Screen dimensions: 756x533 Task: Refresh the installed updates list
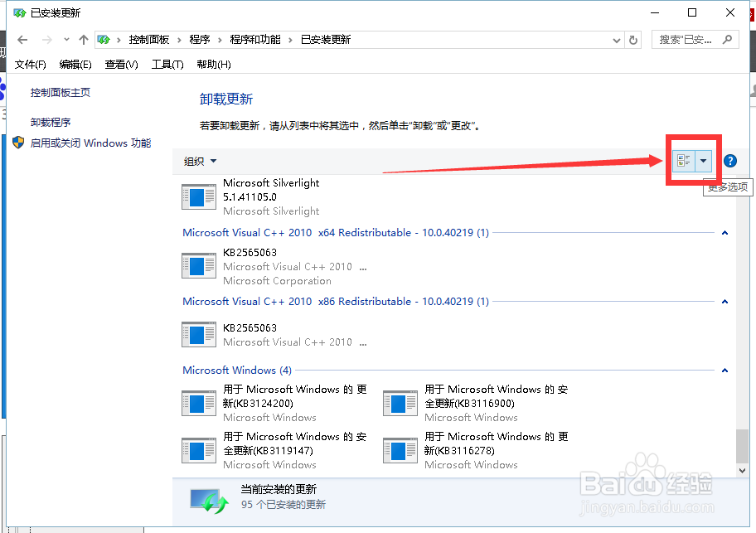(x=633, y=40)
